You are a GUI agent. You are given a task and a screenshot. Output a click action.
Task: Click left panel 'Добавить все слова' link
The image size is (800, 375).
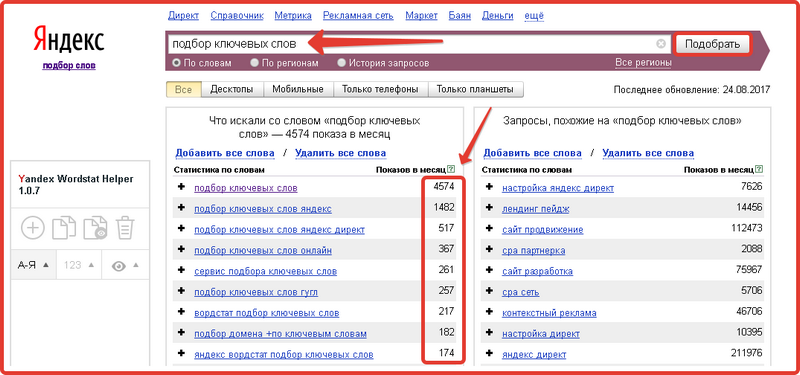tap(225, 153)
